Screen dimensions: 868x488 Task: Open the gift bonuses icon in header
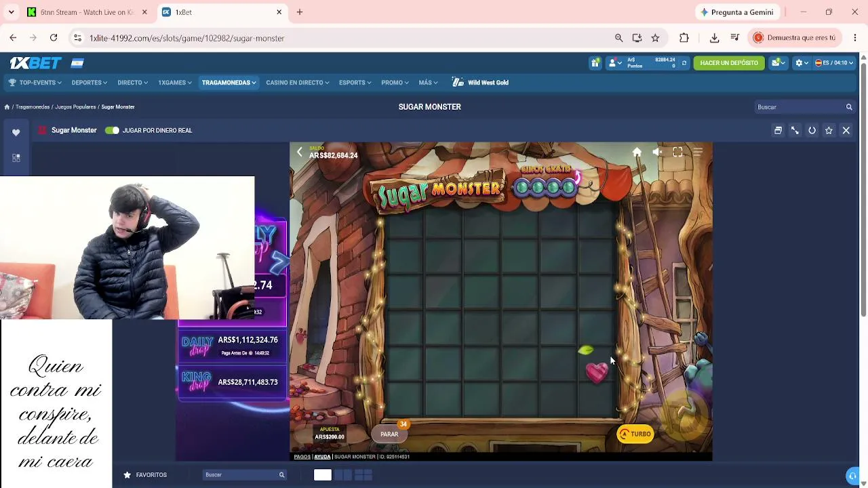pyautogui.click(x=595, y=63)
